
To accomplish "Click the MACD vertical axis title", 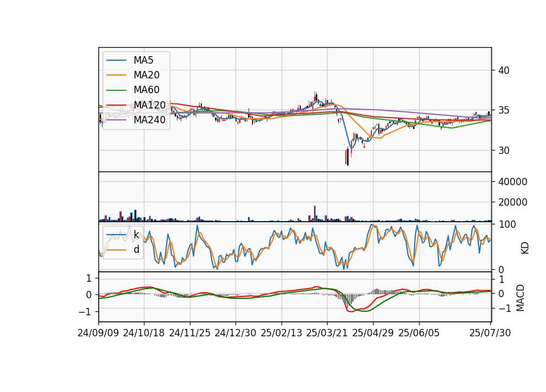I will coord(520,298).
